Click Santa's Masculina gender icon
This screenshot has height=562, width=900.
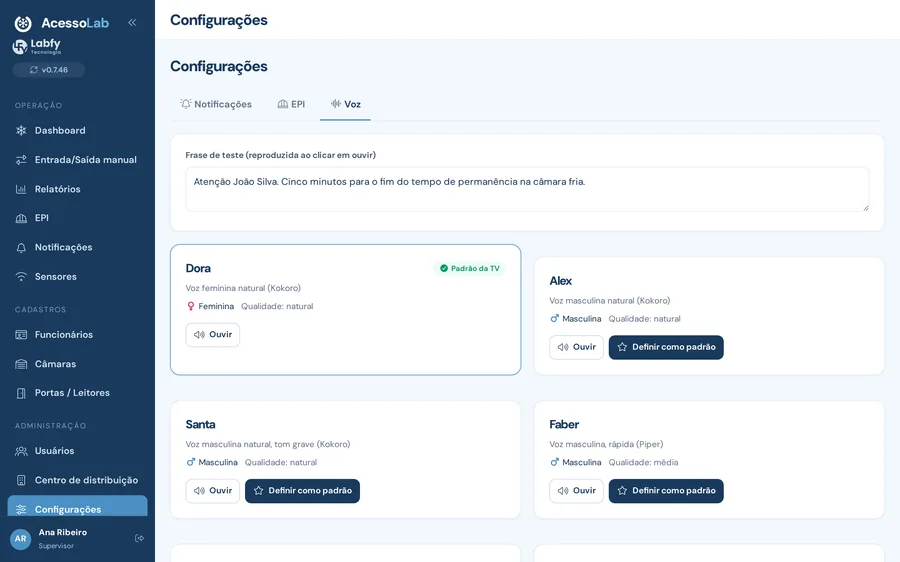191,462
